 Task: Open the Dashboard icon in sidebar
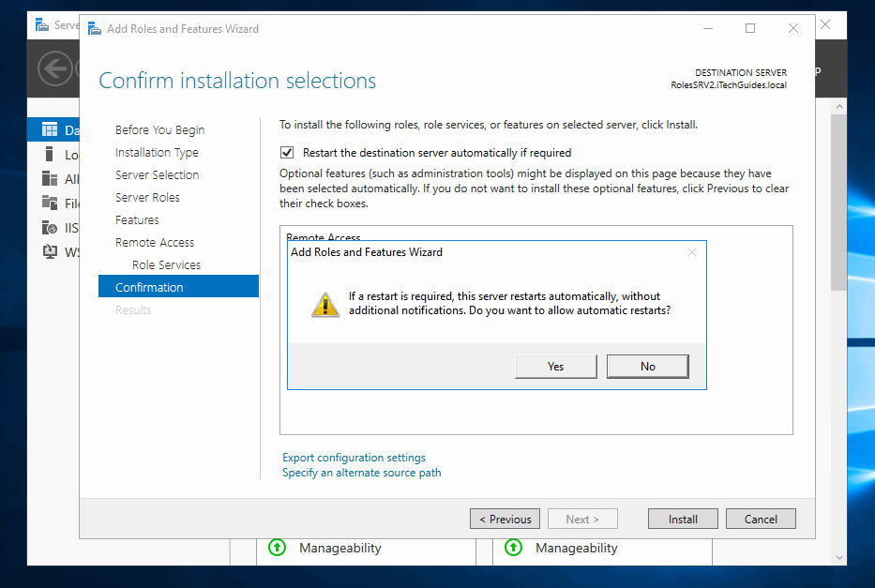(x=49, y=129)
